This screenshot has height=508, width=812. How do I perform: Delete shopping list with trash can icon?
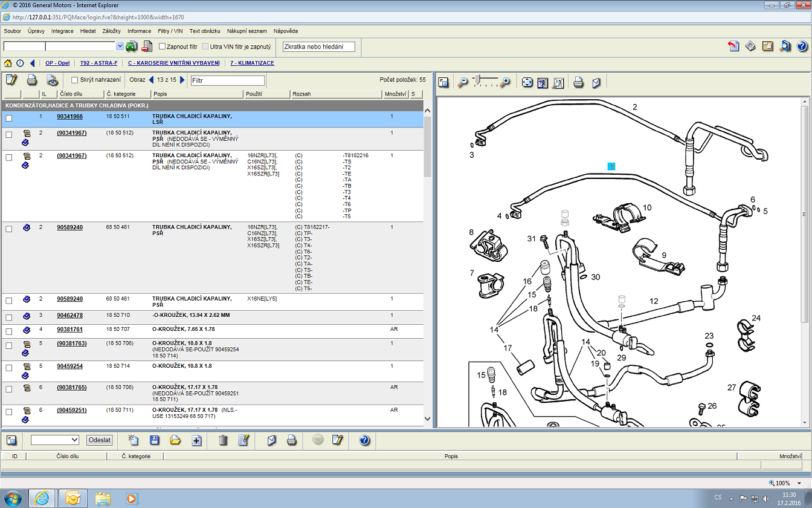[x=223, y=440]
